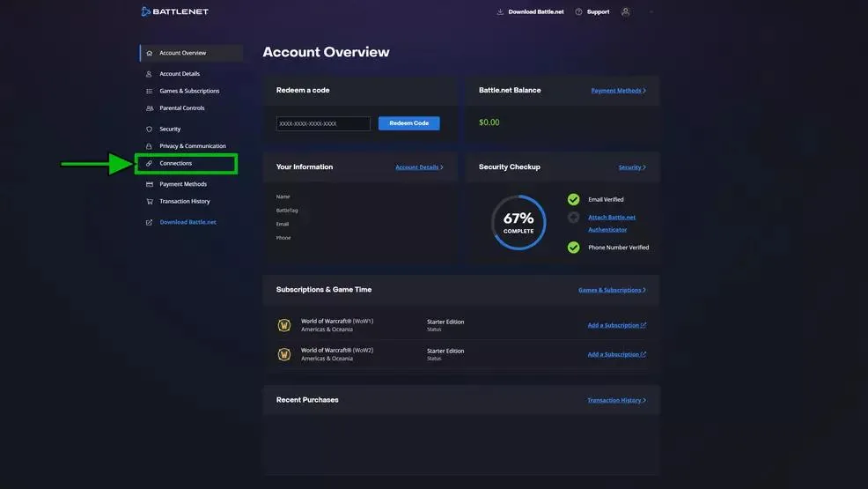Click the Support question mark icon
The height and width of the screenshot is (489, 868).
coord(578,11)
